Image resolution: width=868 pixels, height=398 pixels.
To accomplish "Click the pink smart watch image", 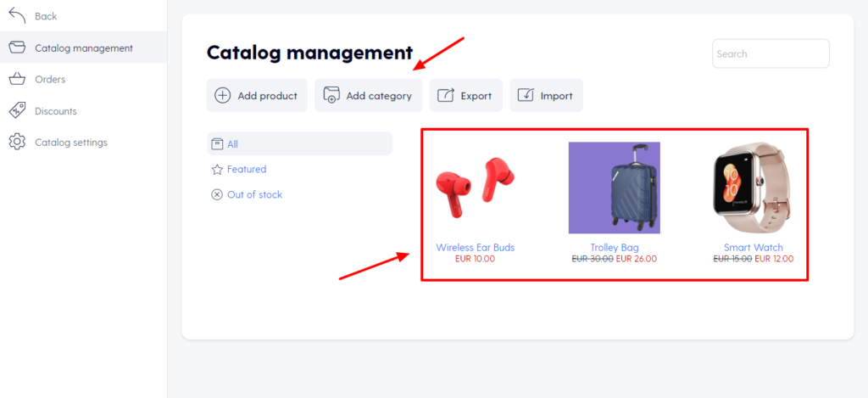I will (753, 188).
